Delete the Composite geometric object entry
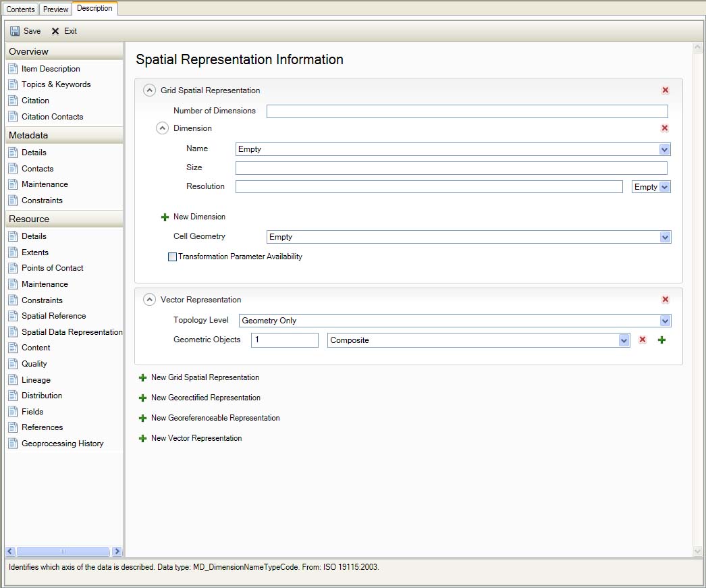The width and height of the screenshot is (706, 588). pyautogui.click(x=641, y=340)
